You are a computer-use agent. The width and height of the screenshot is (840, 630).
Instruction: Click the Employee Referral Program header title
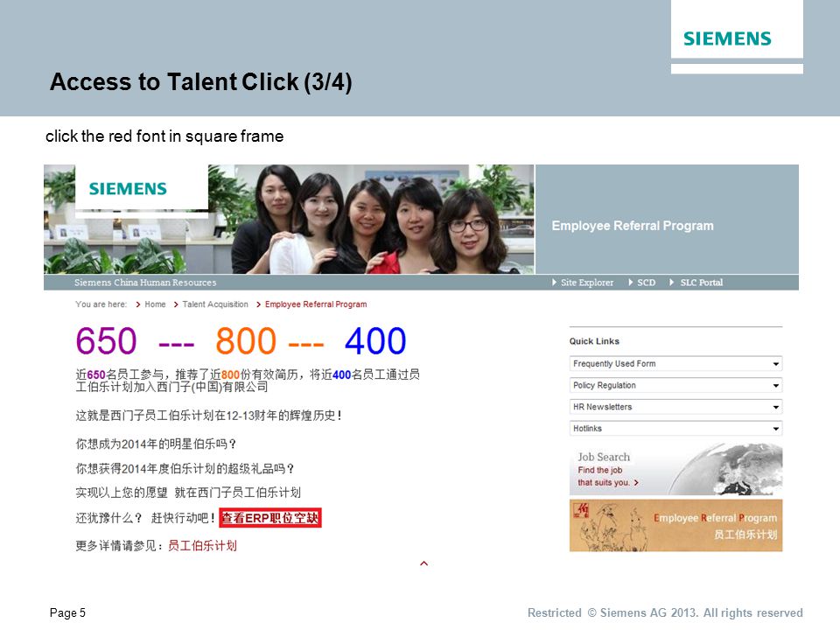pyautogui.click(x=633, y=226)
